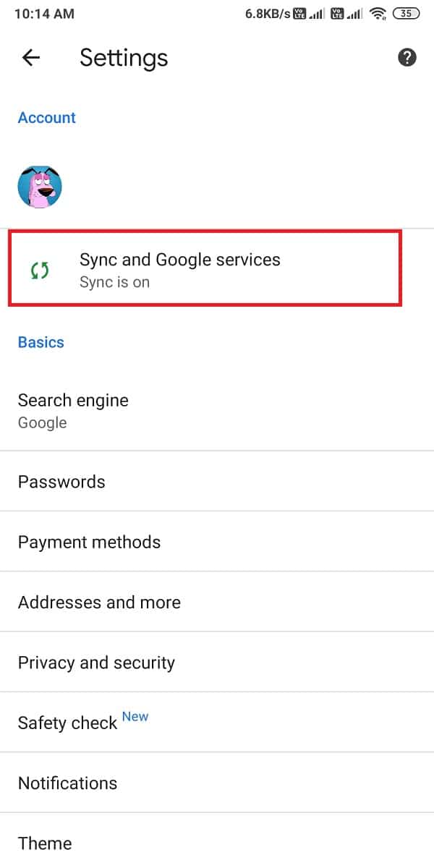Open Privacy and security settings
Image resolution: width=434 pixels, height=868 pixels.
click(96, 662)
